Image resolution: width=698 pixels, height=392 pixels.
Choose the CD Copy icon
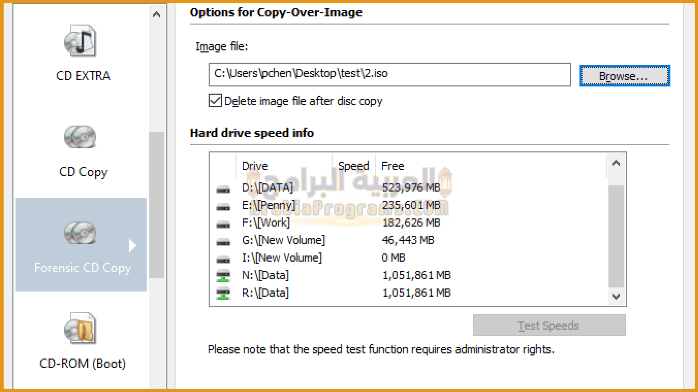80,137
